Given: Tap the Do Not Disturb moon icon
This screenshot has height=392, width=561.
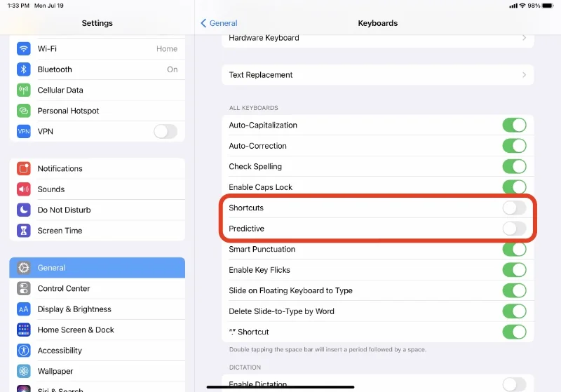Looking at the screenshot, I should pyautogui.click(x=24, y=210).
